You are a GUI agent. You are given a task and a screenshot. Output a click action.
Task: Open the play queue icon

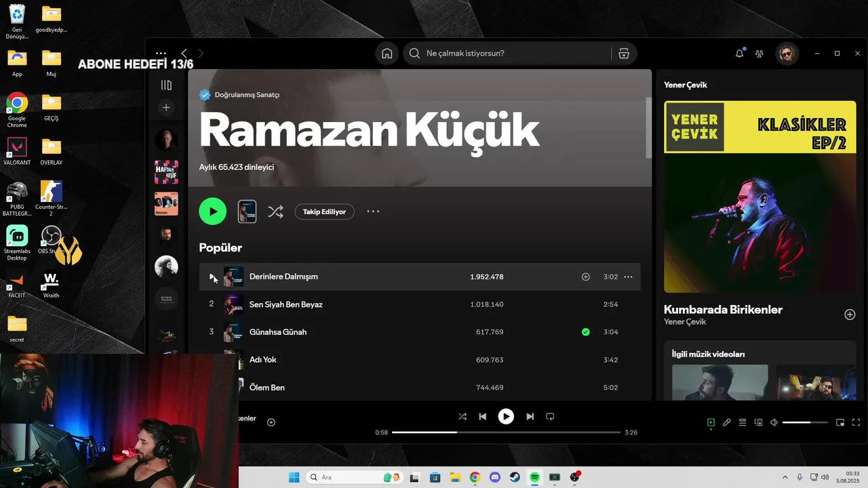pyautogui.click(x=743, y=422)
